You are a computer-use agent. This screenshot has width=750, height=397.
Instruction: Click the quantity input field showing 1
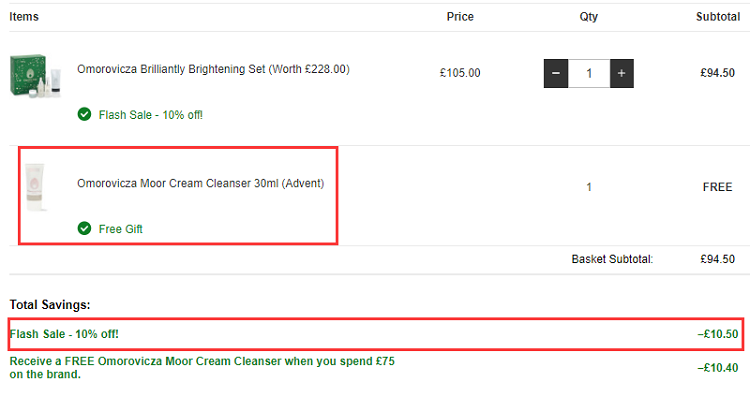tap(589, 73)
